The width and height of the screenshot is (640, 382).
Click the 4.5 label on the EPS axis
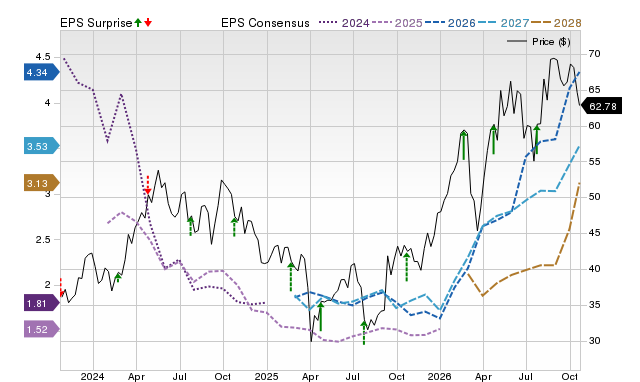43,56
